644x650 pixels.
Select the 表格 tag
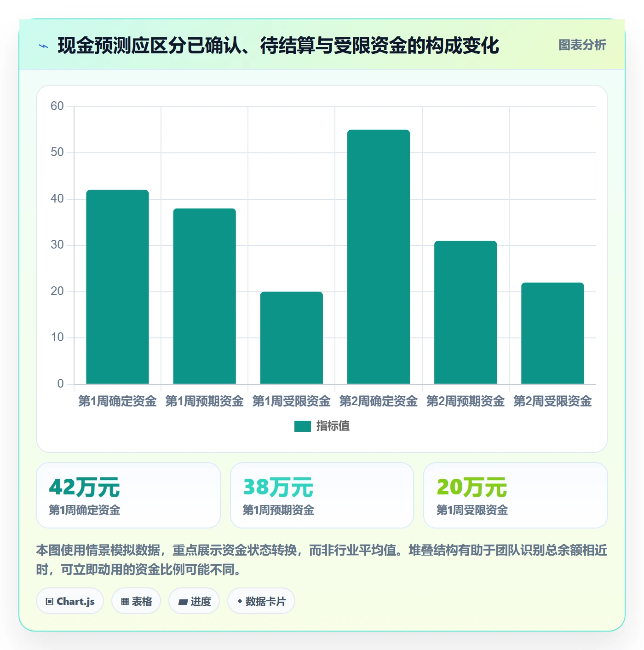(x=136, y=601)
